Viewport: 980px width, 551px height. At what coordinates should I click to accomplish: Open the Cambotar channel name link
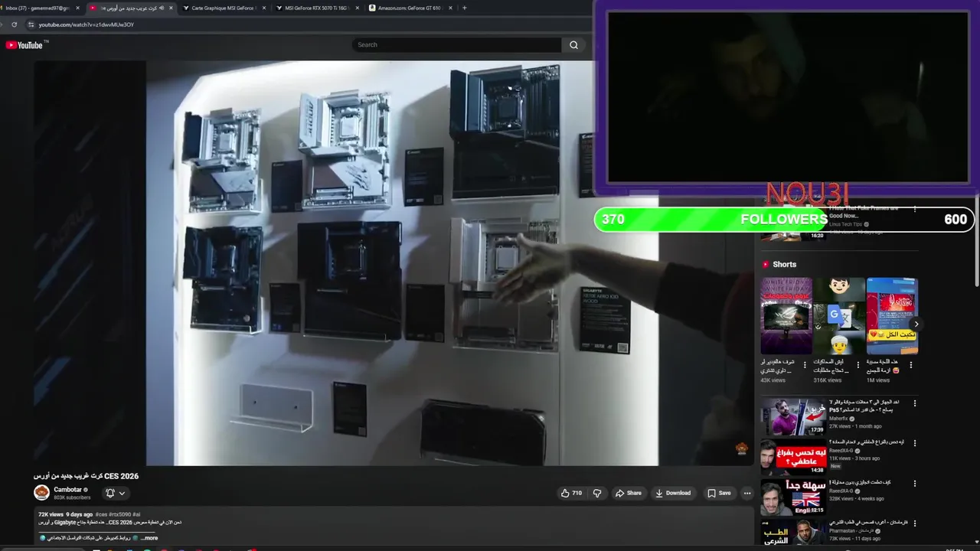click(67, 490)
